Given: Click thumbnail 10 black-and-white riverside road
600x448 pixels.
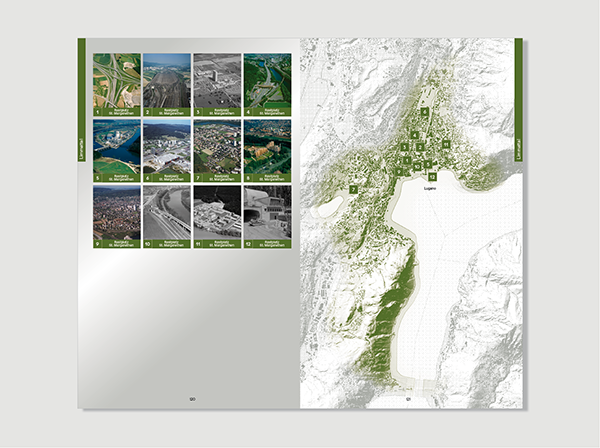Looking at the screenshot, I should click(166, 210).
